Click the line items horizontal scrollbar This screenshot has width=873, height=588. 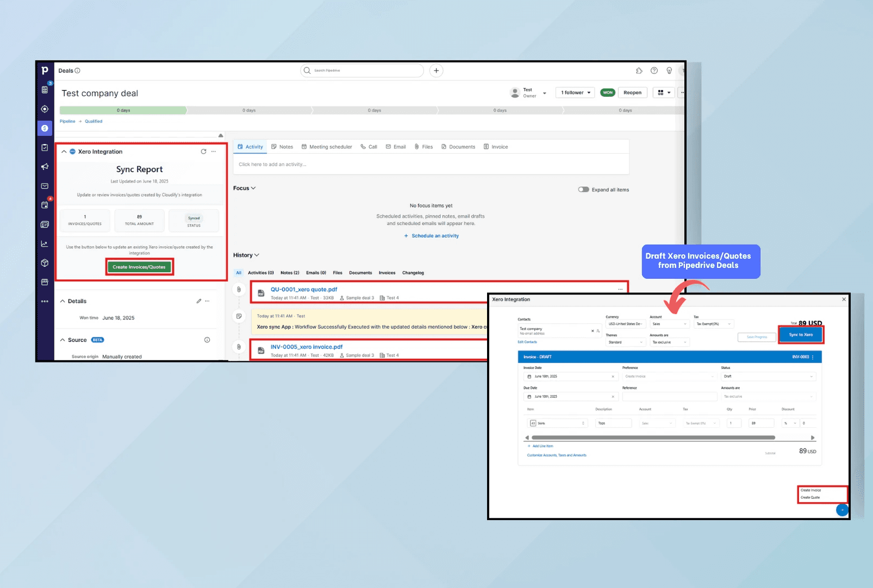point(653,437)
